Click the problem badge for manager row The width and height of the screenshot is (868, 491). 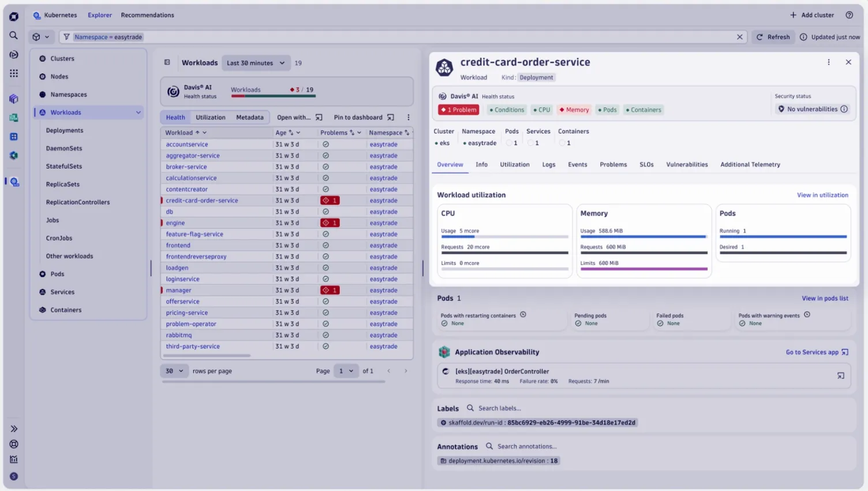click(x=330, y=291)
